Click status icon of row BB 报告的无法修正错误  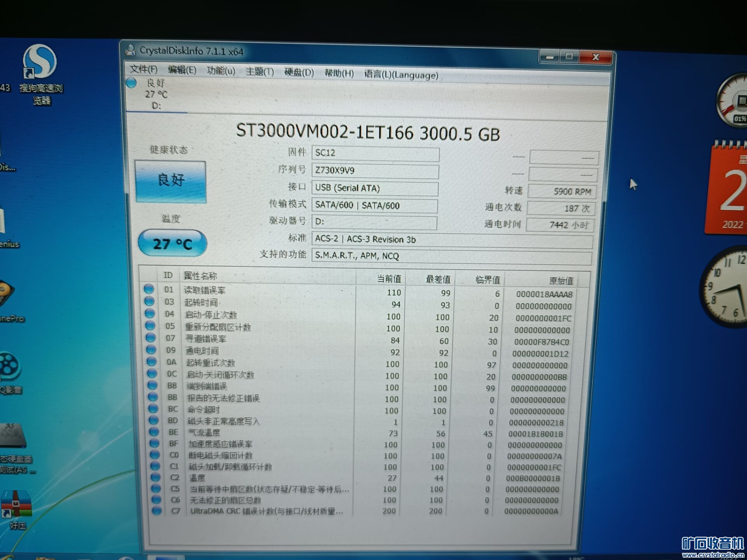153,397
